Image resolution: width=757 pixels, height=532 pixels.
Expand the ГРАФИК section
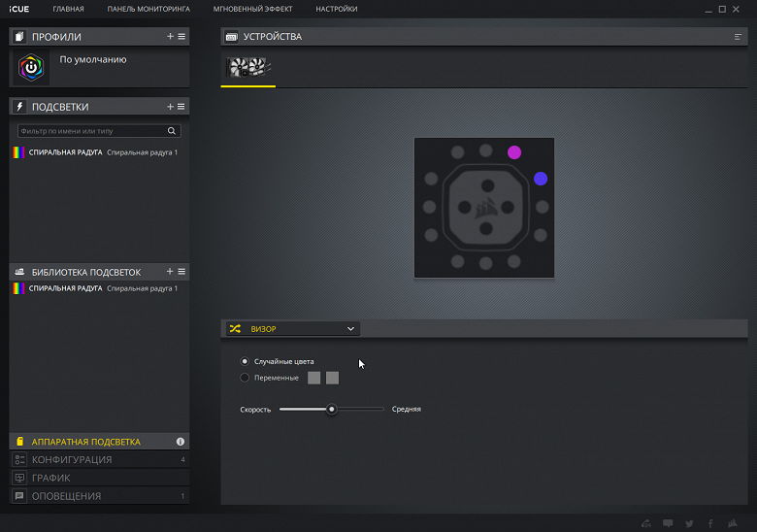pos(99,478)
